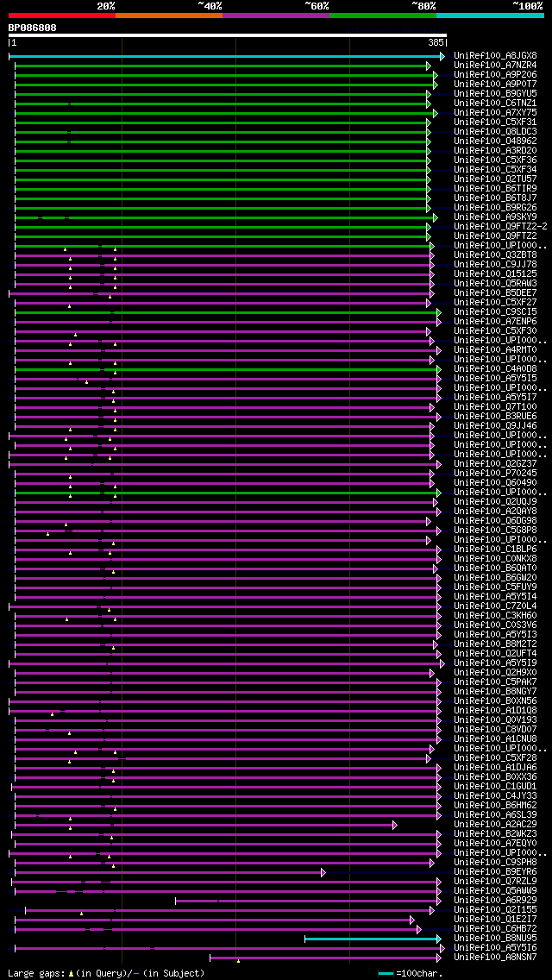Open hit UniRef100_B9GYU5
Viewport: 552px width, 980px height.
click(495, 94)
